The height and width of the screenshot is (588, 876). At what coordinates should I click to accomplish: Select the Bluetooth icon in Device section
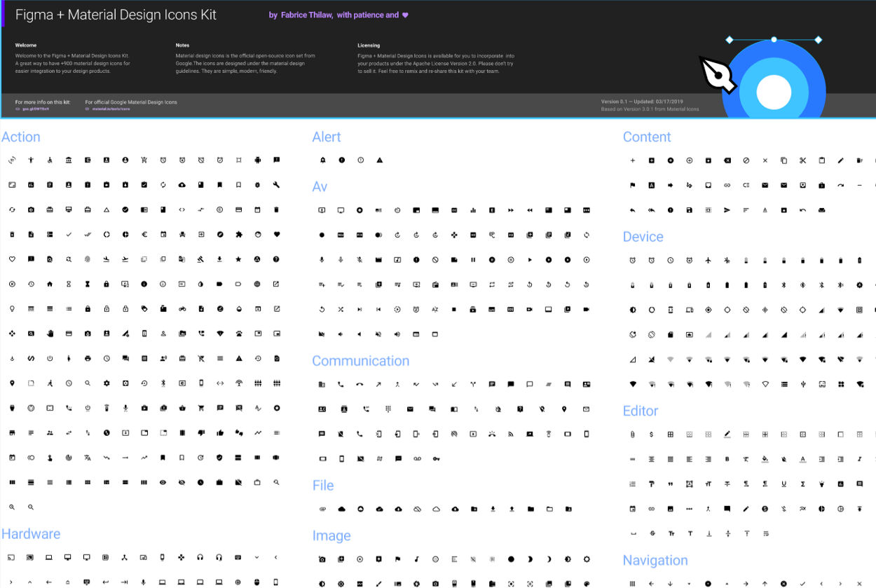784,285
